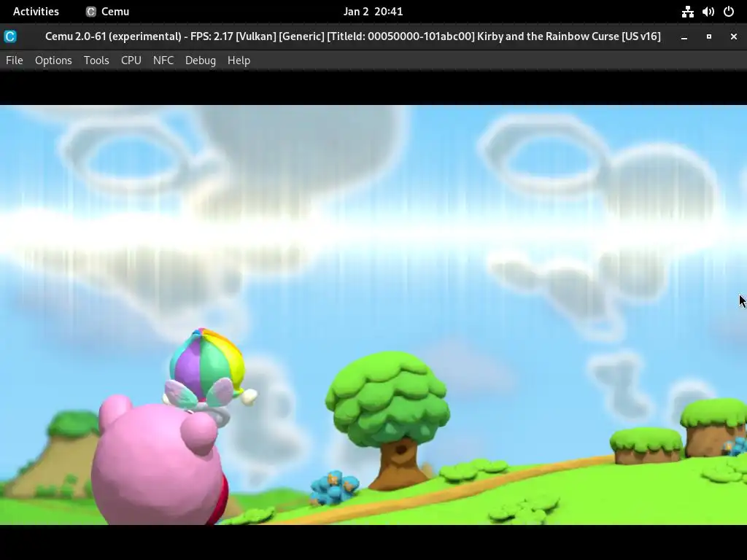The image size is (747, 560).
Task: Click the network status icon
Action: (x=687, y=12)
